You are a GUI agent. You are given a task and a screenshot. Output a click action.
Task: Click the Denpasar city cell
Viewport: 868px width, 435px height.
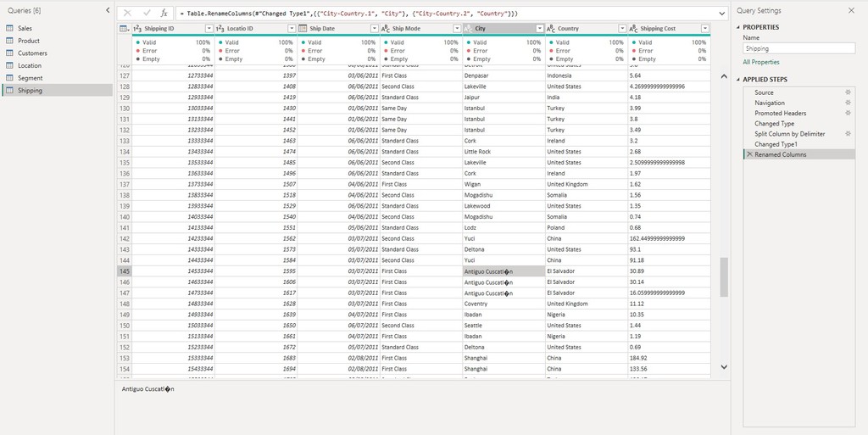504,75
